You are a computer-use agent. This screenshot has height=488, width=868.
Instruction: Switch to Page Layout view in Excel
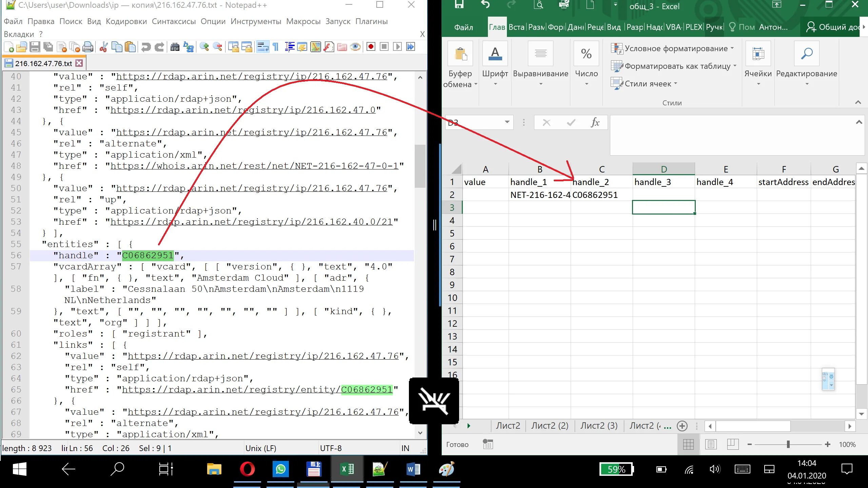711,444
